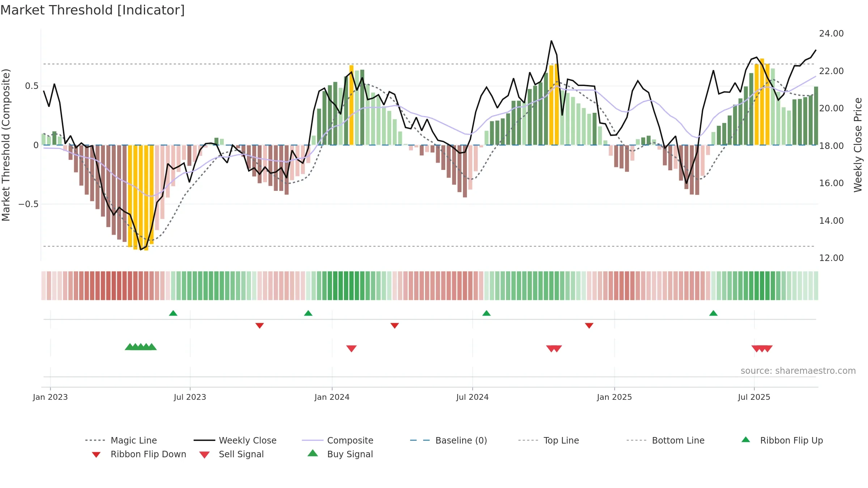Toggle the Magic Line legend entry
The width and height of the screenshot is (868, 488).
point(121,440)
